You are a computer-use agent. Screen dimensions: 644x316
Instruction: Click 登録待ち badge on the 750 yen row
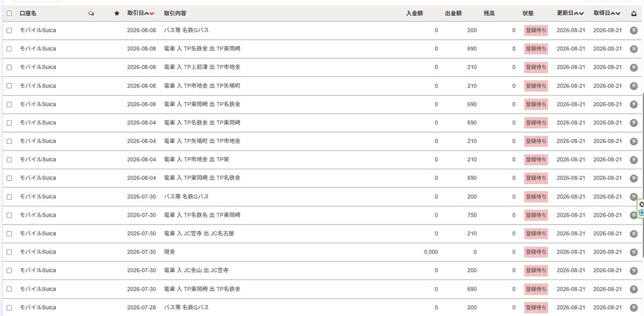pyautogui.click(x=536, y=215)
